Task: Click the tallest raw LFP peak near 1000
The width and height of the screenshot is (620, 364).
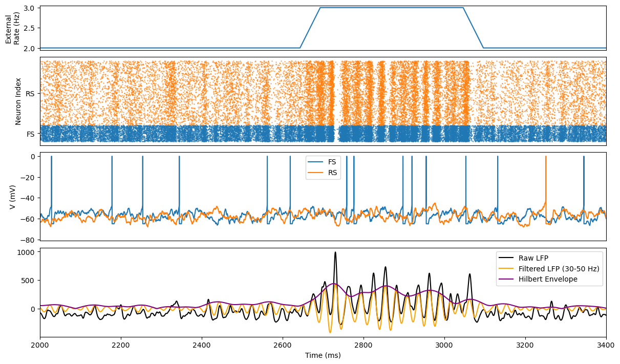Action: [335, 252]
